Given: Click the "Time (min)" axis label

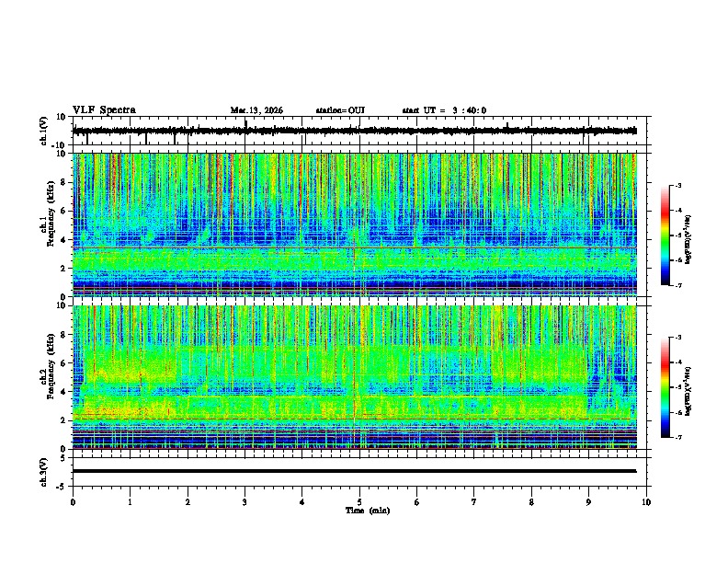Looking at the screenshot, I should click(368, 511).
